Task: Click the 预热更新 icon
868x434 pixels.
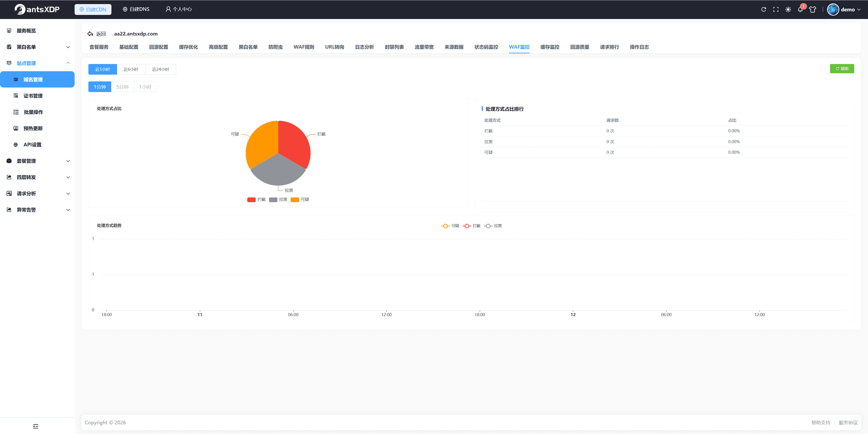Action: tap(16, 128)
